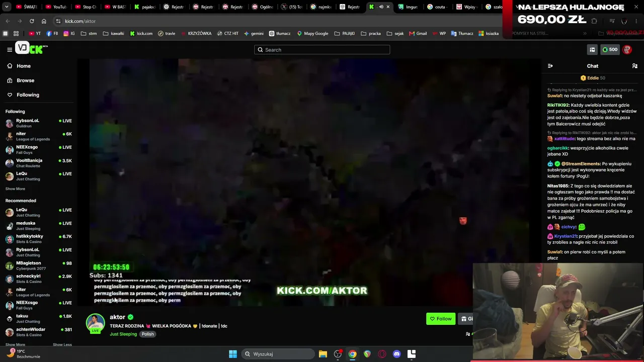The height and width of the screenshot is (362, 644).
Task: Switch to the YouTube tab
Action: [55, 7]
